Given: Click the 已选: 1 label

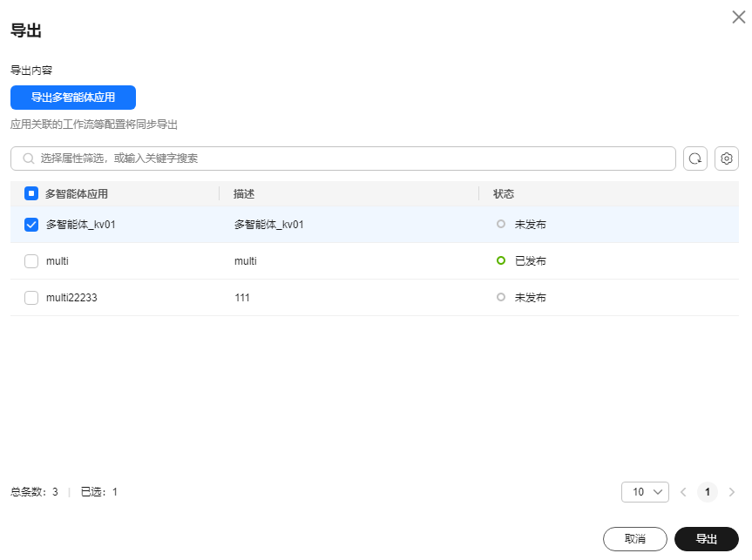Looking at the screenshot, I should click(x=98, y=492).
